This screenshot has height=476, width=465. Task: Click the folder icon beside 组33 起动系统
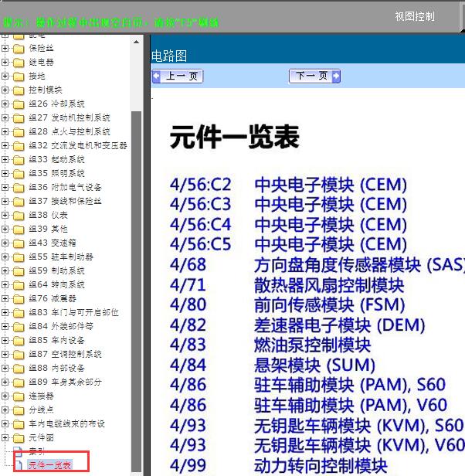(19, 160)
